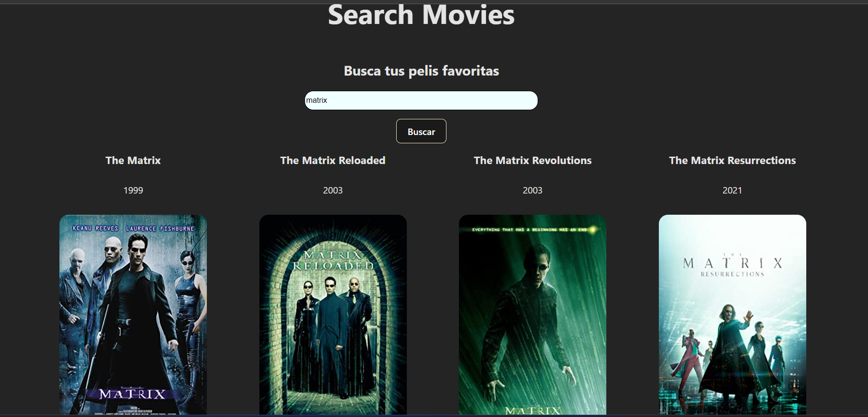
Task: Open The Matrix Resurrections poster
Action: [x=733, y=315]
